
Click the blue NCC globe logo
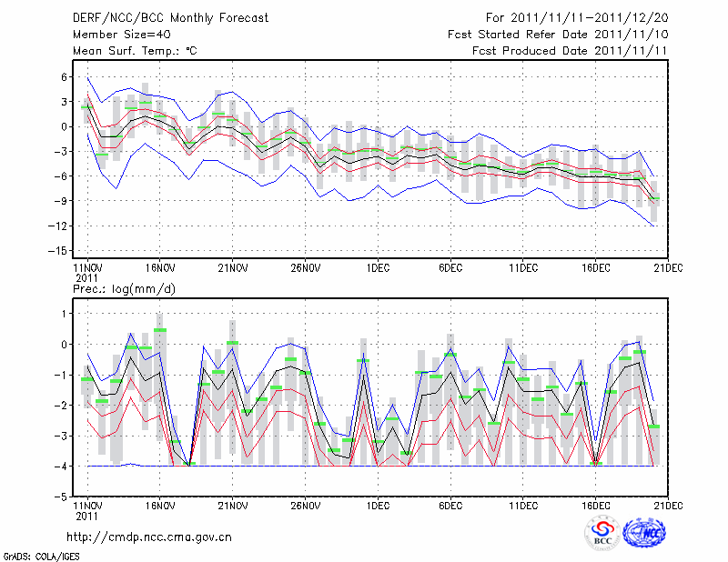pyautogui.click(x=642, y=533)
